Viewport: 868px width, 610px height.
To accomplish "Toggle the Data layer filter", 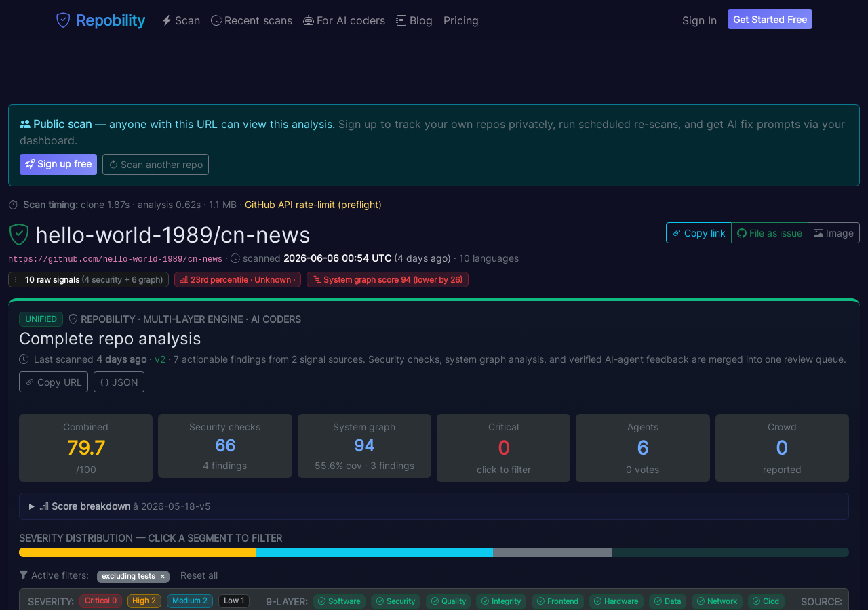I will coord(668,601).
